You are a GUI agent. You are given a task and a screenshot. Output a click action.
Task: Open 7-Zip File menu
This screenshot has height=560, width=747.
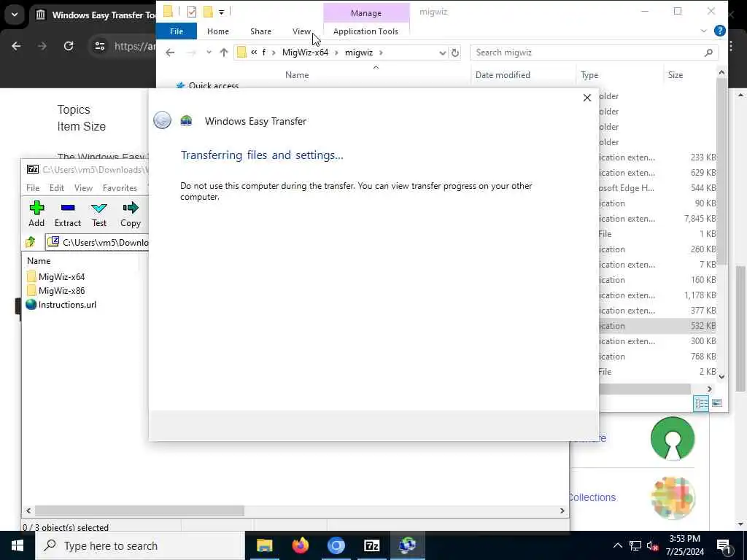[33, 187]
